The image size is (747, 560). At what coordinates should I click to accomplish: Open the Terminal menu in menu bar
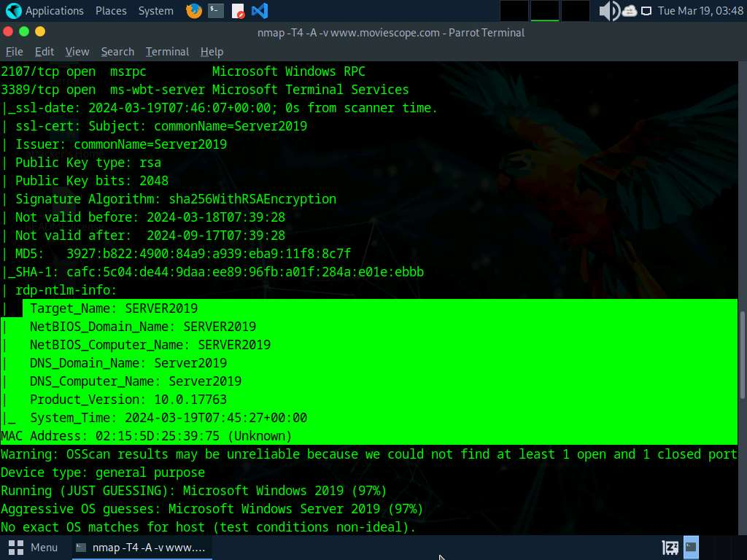[x=167, y=52]
